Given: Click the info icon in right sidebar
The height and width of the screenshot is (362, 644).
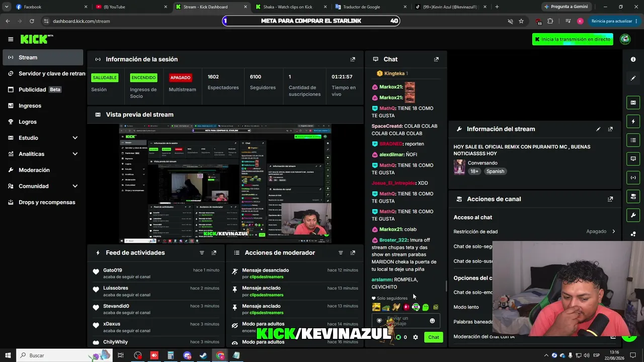Looking at the screenshot, I should (633, 59).
